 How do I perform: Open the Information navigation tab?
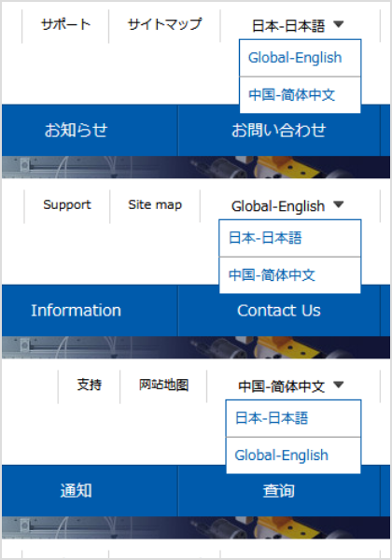point(90,311)
